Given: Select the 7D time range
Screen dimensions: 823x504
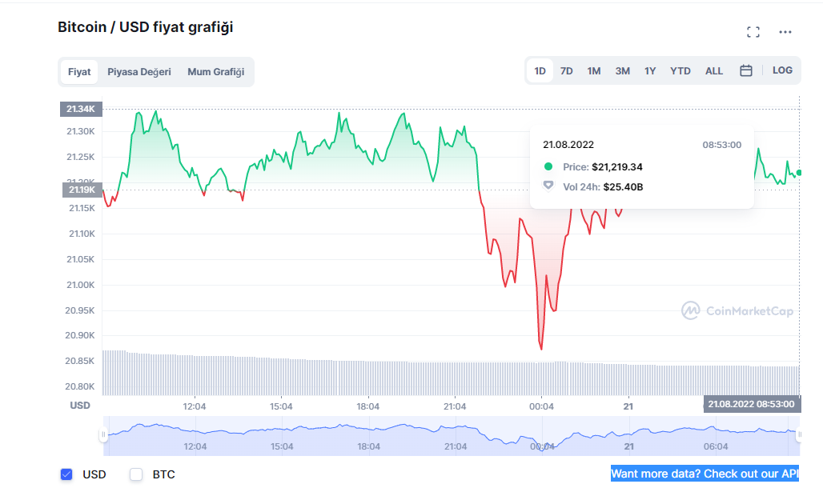Looking at the screenshot, I should 567,71.
